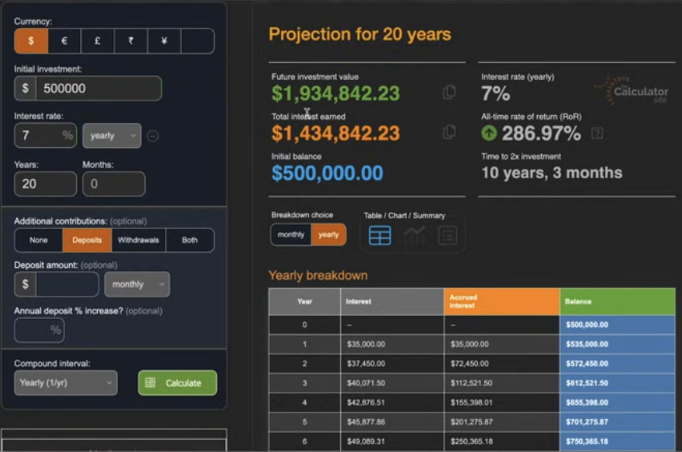This screenshot has width=682, height=452.
Task: Select the pound currency button
Action: tap(97, 41)
